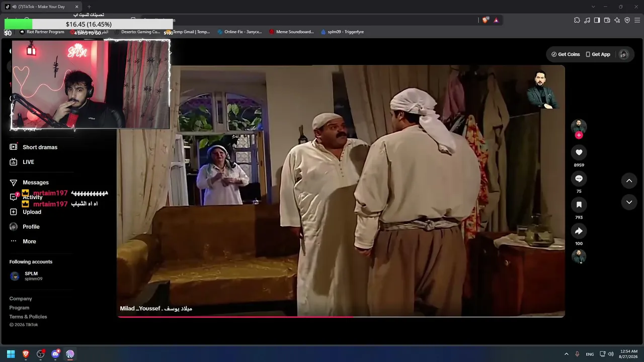
Task: Open Brave Wallet icon
Action: point(607,20)
